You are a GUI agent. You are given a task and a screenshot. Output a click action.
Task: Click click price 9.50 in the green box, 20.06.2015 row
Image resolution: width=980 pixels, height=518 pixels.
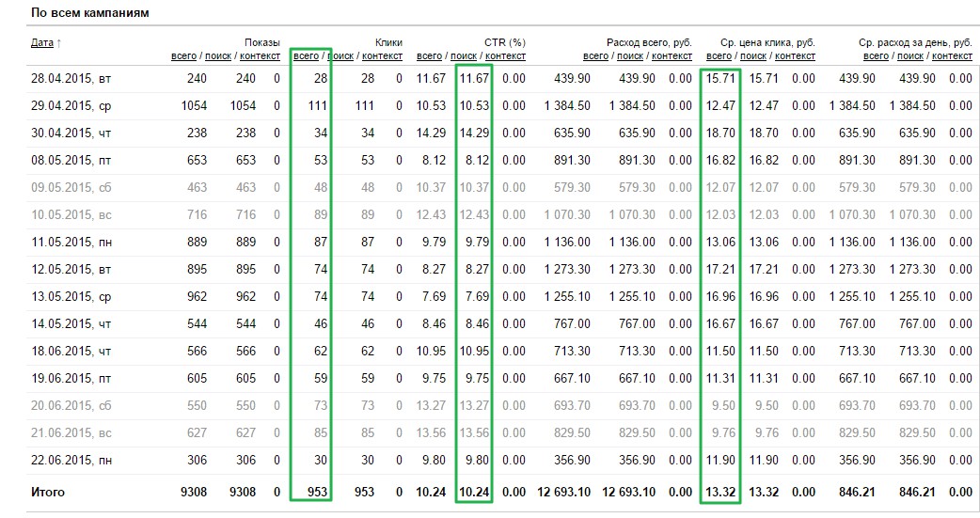coord(724,405)
